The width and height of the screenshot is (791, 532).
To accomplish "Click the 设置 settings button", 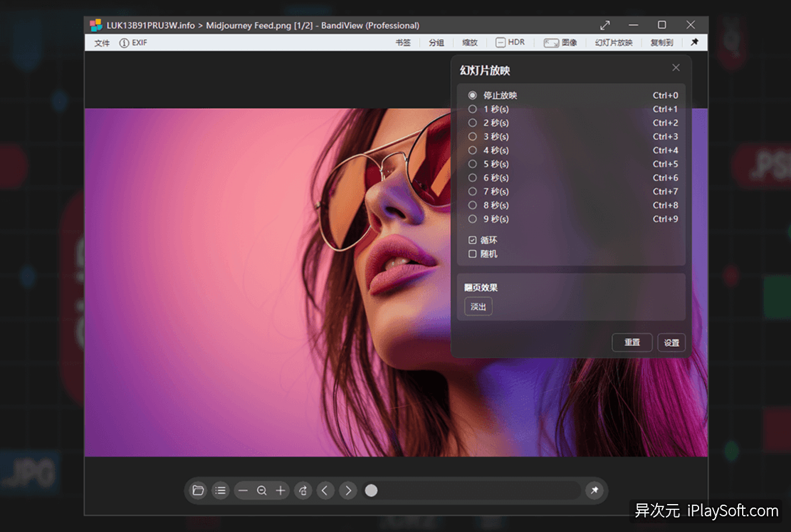I will click(672, 342).
